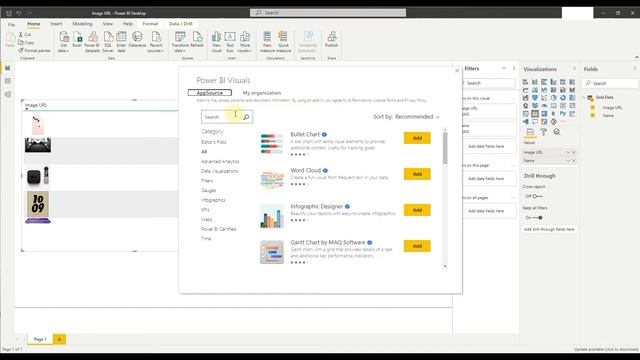This screenshot has width=640, height=360.
Task: Collapse the Visualizations pane
Action: coord(574,69)
